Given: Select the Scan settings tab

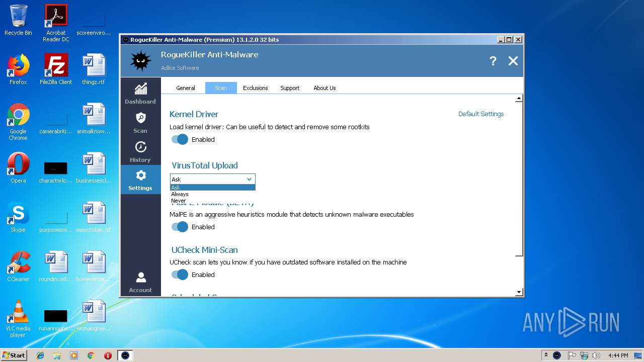Looking at the screenshot, I should (x=221, y=88).
